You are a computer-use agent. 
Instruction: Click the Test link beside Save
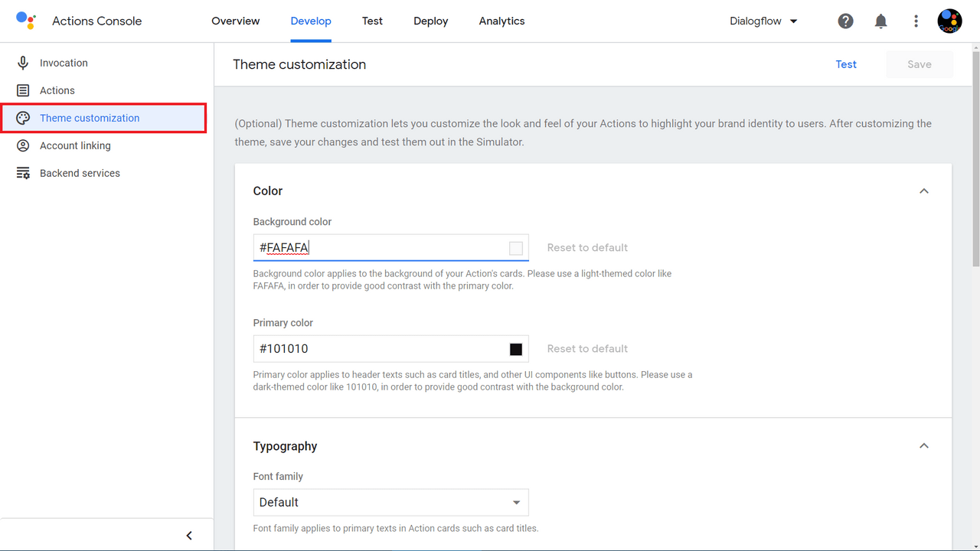click(x=846, y=64)
